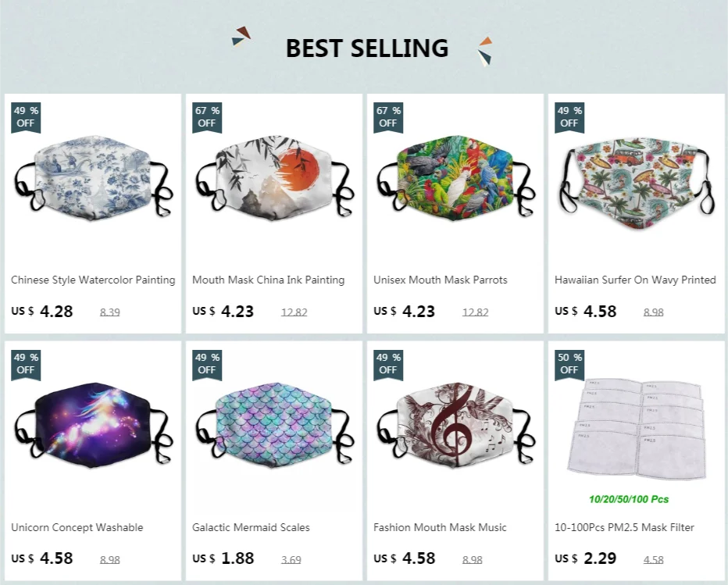Select the 'Galactic Mermaid Scales' title
728x585 pixels.
pos(251,527)
